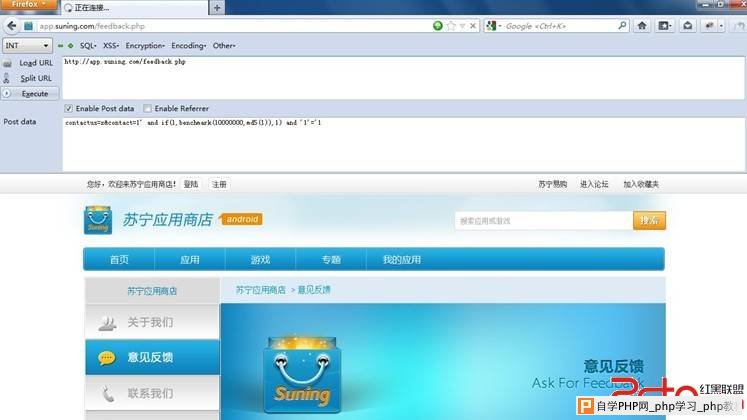Open the browser Home icon
The height and width of the screenshot is (420, 747).
642,26
